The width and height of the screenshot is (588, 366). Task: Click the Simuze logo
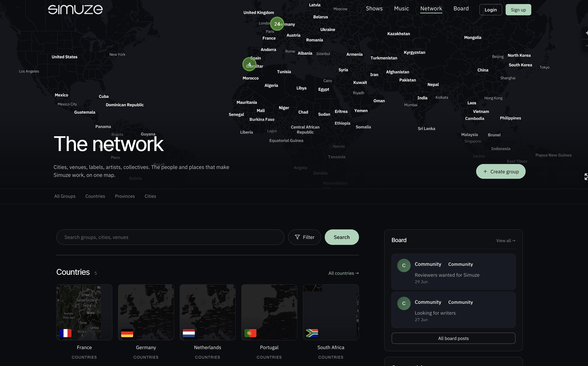(75, 10)
